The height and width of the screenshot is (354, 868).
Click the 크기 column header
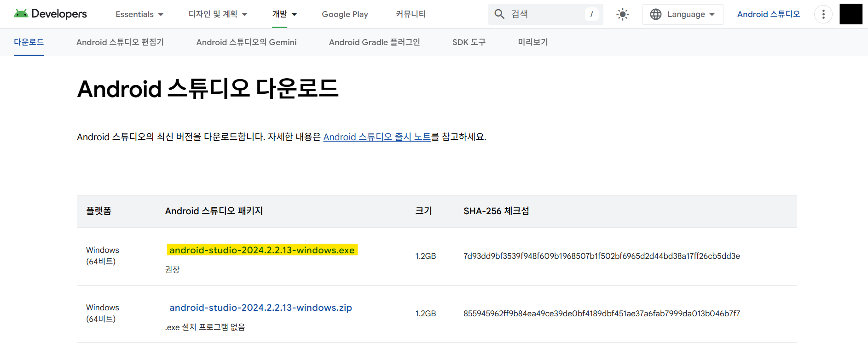click(424, 211)
